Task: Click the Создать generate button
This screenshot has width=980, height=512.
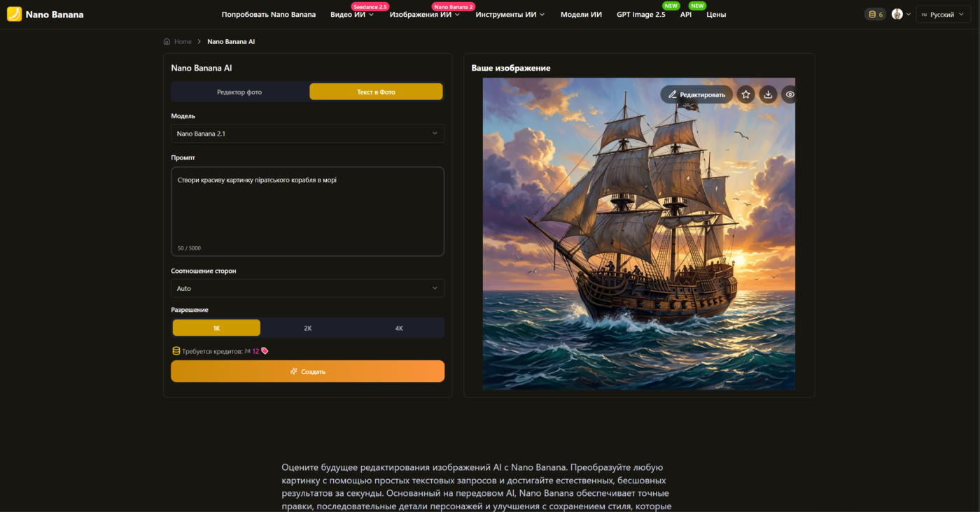Action: (x=307, y=371)
